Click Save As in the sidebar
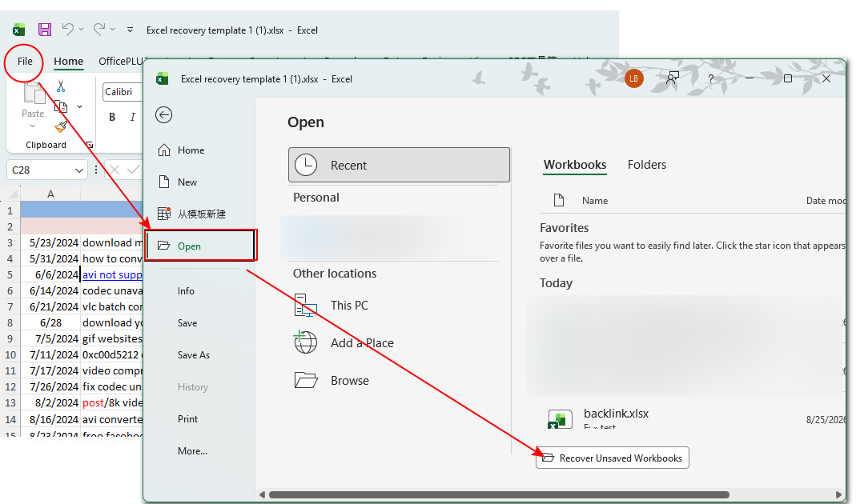This screenshot has width=860, height=504. 194,355
